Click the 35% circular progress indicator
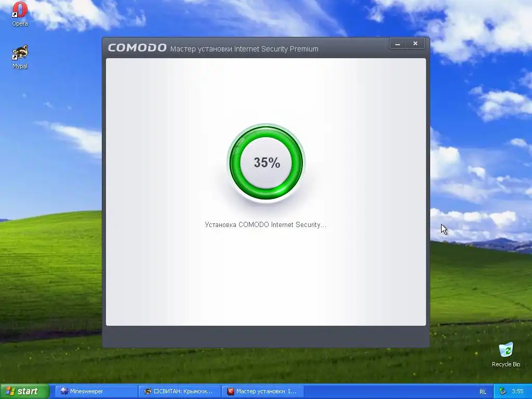This screenshot has width=532, height=399. (x=267, y=163)
